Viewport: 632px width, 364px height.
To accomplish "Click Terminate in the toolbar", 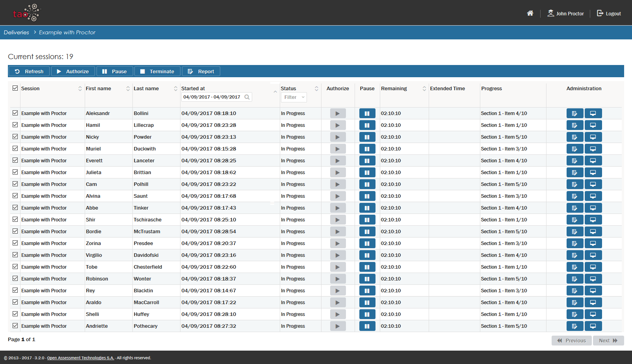I will click(157, 71).
